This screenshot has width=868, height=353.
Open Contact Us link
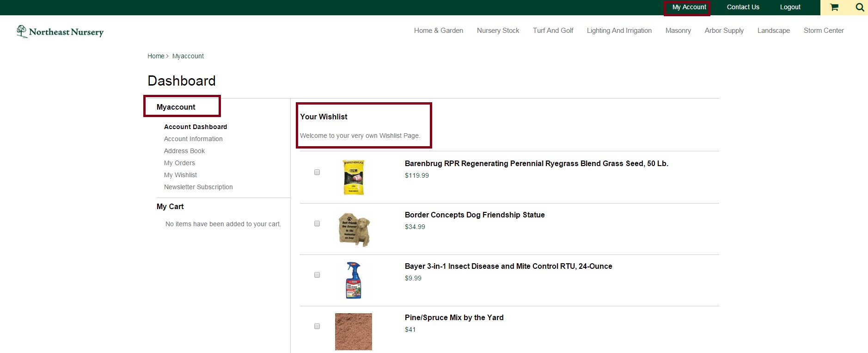pyautogui.click(x=743, y=7)
